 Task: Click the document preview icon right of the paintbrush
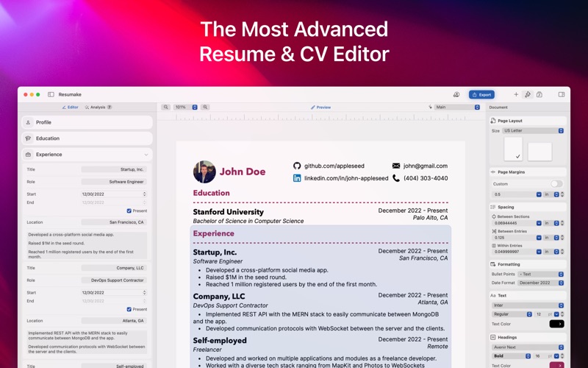click(539, 95)
